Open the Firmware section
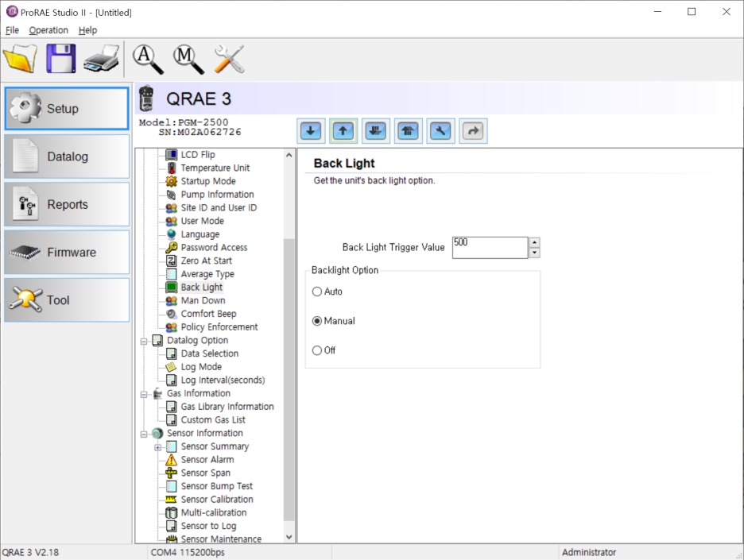Screen dimensions: 744x560 pyautogui.click(x=67, y=253)
